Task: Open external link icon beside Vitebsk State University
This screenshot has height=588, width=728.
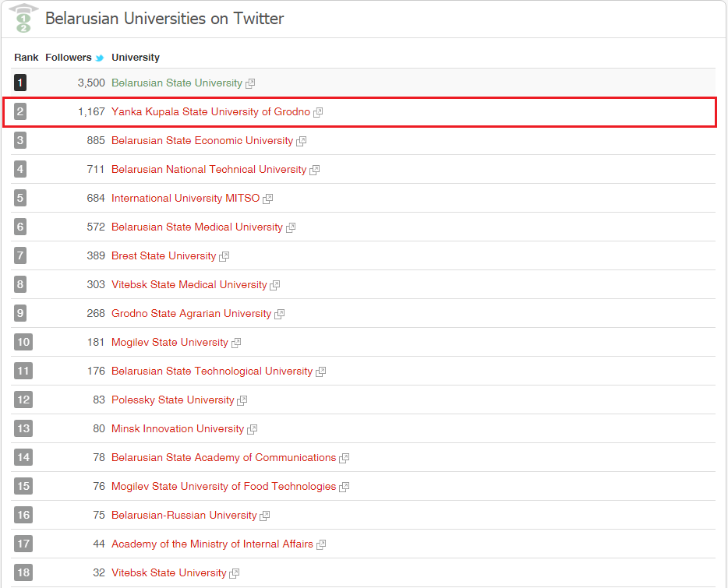Action: 235,573
